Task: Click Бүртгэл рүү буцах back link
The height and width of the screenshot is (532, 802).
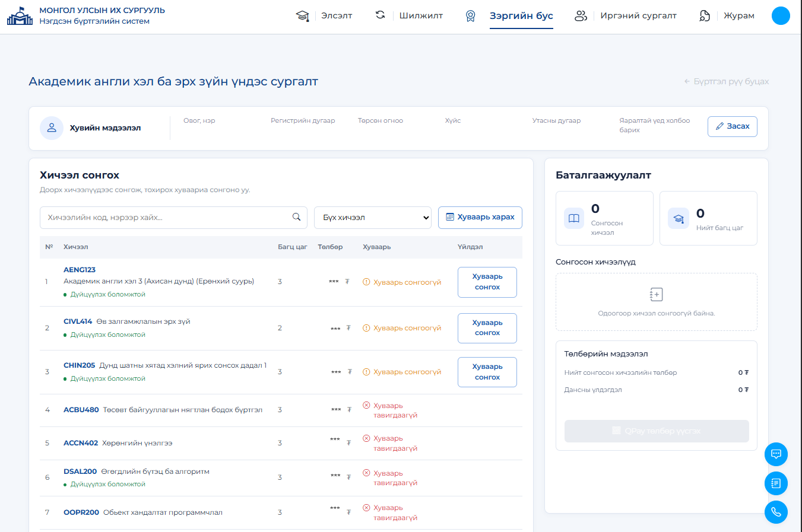Action: 726,81
